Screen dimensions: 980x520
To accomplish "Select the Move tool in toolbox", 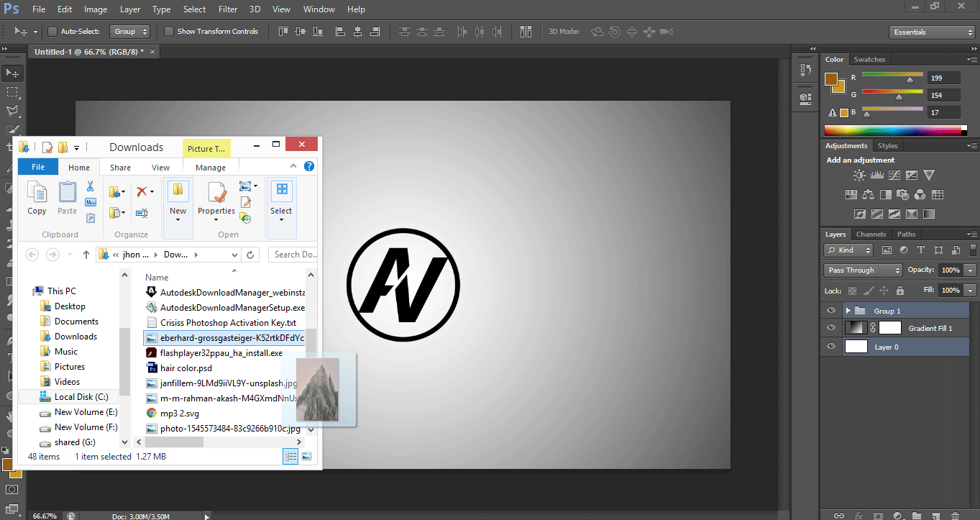I will (x=12, y=73).
